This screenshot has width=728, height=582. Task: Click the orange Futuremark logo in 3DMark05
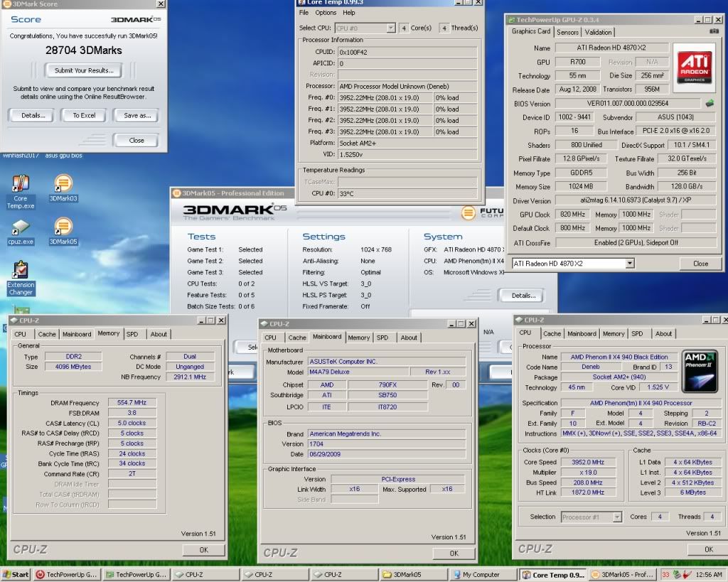click(x=468, y=212)
